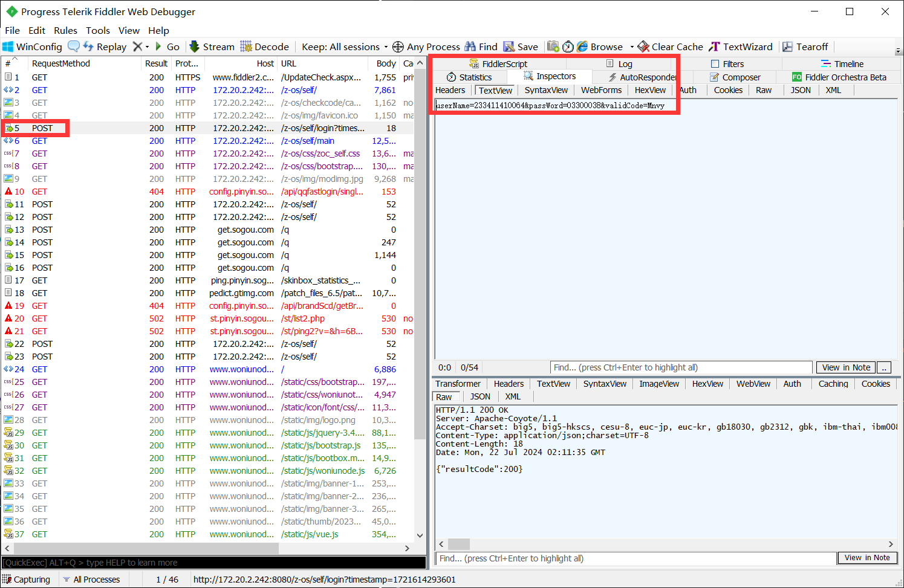Click the comment speech bubble icon
904x588 pixels.
(x=73, y=47)
